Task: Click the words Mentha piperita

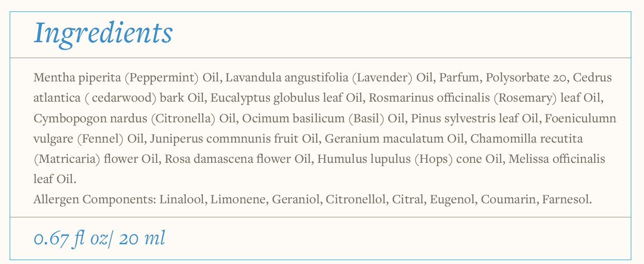Action: coord(77,78)
